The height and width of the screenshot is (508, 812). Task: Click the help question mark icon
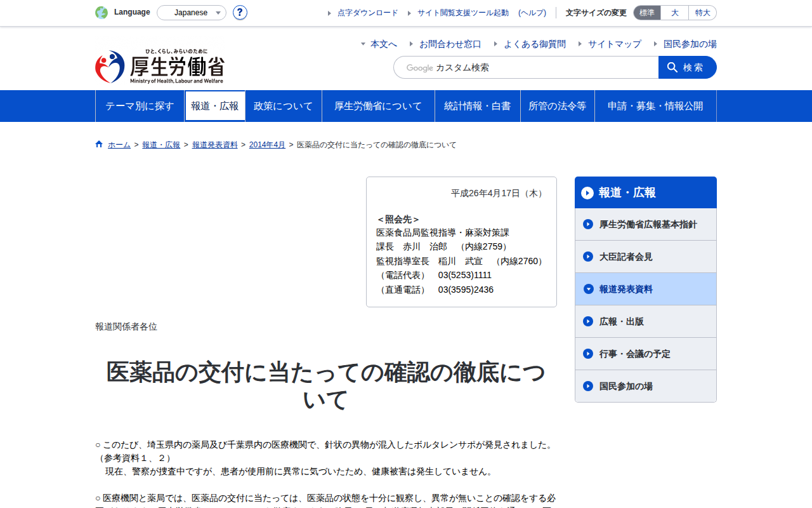[x=240, y=12]
